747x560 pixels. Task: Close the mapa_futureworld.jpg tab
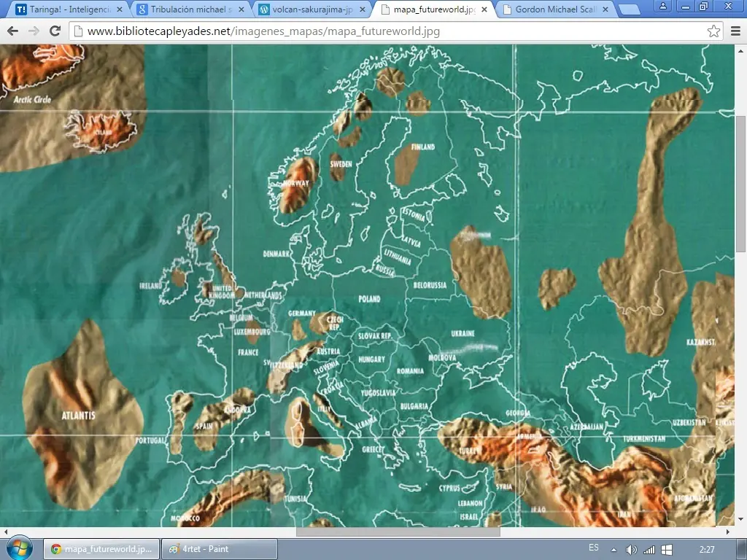(484, 9)
